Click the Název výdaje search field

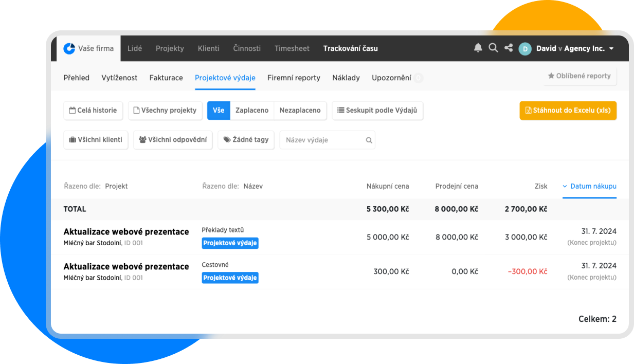point(323,140)
